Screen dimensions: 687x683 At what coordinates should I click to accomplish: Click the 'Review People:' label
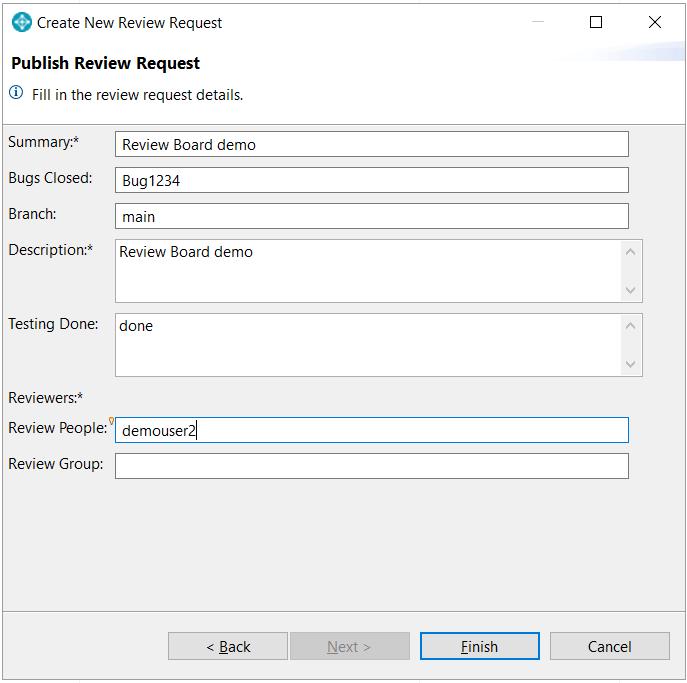tap(58, 428)
